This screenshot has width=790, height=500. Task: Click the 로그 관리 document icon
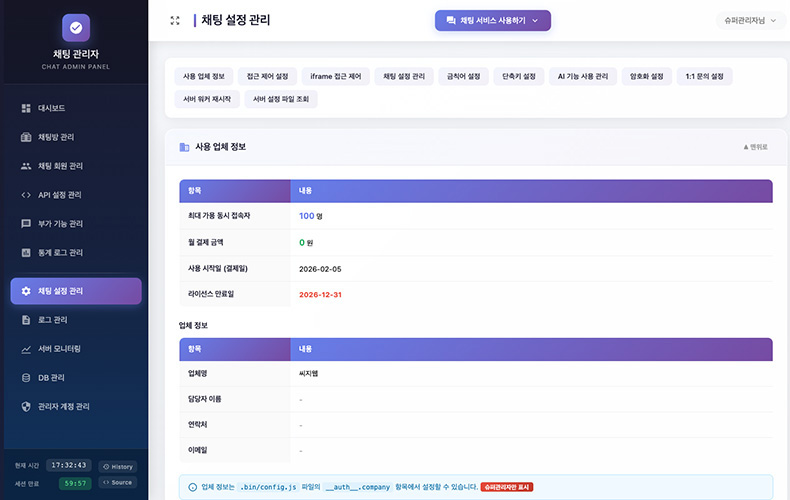pyautogui.click(x=26, y=320)
